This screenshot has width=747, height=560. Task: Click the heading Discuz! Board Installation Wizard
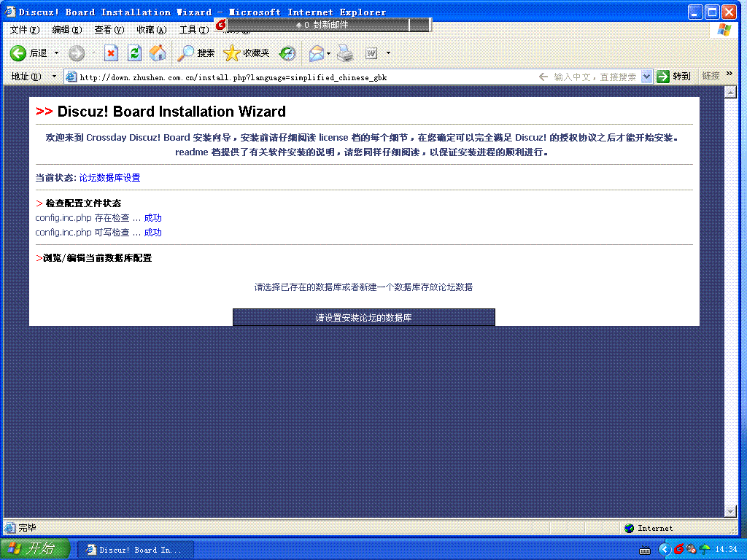[x=171, y=112]
